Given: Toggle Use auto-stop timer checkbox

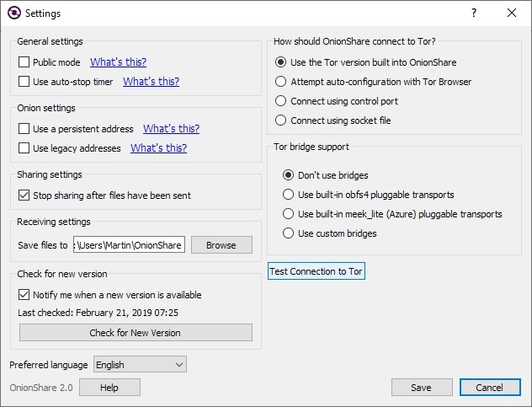Looking at the screenshot, I should point(24,82).
